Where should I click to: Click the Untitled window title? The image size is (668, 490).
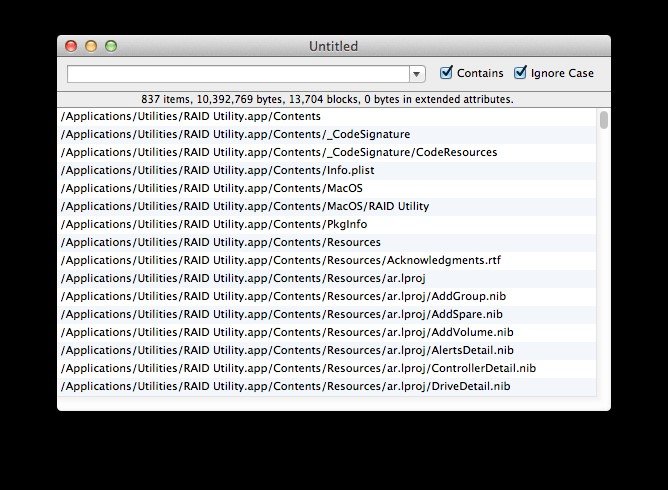[x=334, y=46]
